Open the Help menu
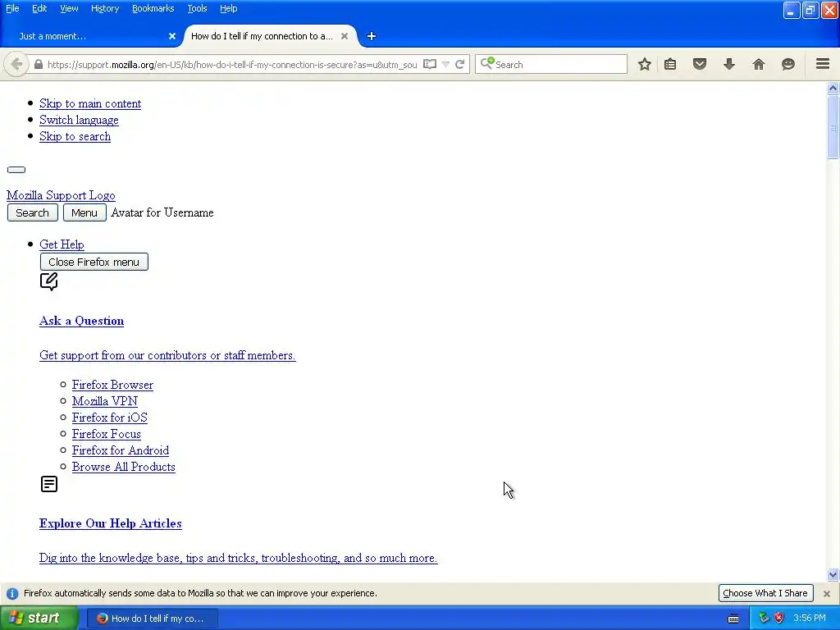The height and width of the screenshot is (630, 840). 228,8
